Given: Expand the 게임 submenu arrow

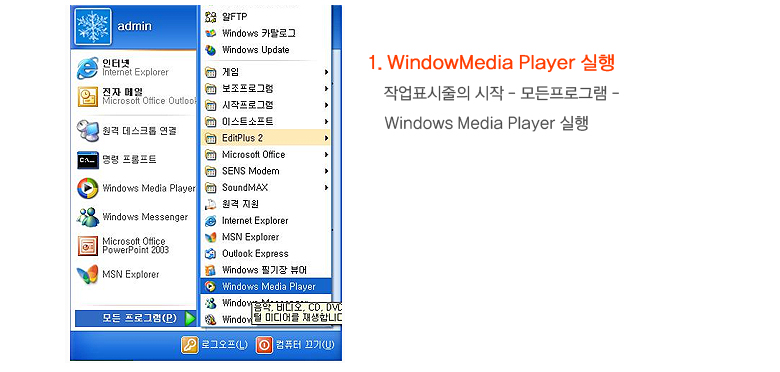Looking at the screenshot, I should 326,72.
